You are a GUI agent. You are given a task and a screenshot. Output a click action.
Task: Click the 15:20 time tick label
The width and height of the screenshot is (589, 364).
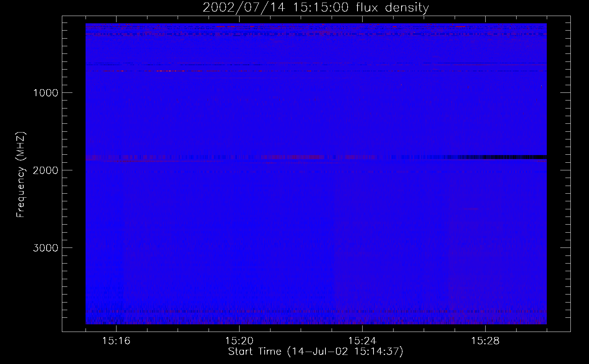coord(239,341)
